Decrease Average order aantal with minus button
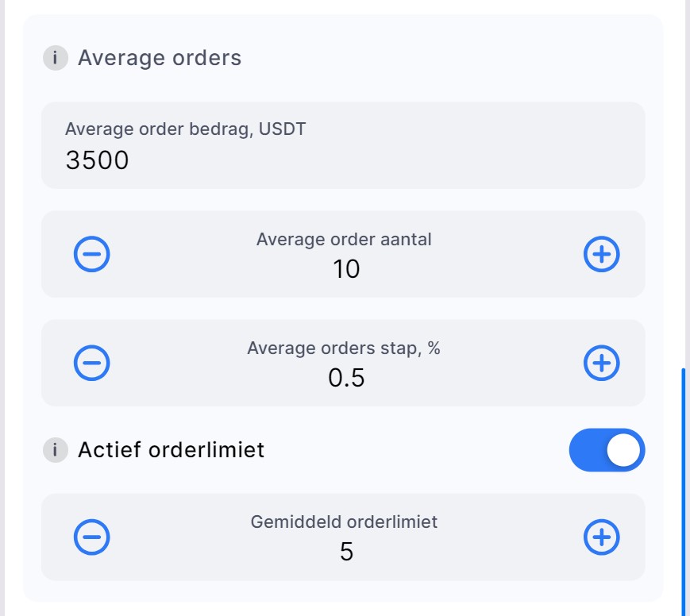This screenshot has width=690, height=616. 92,254
